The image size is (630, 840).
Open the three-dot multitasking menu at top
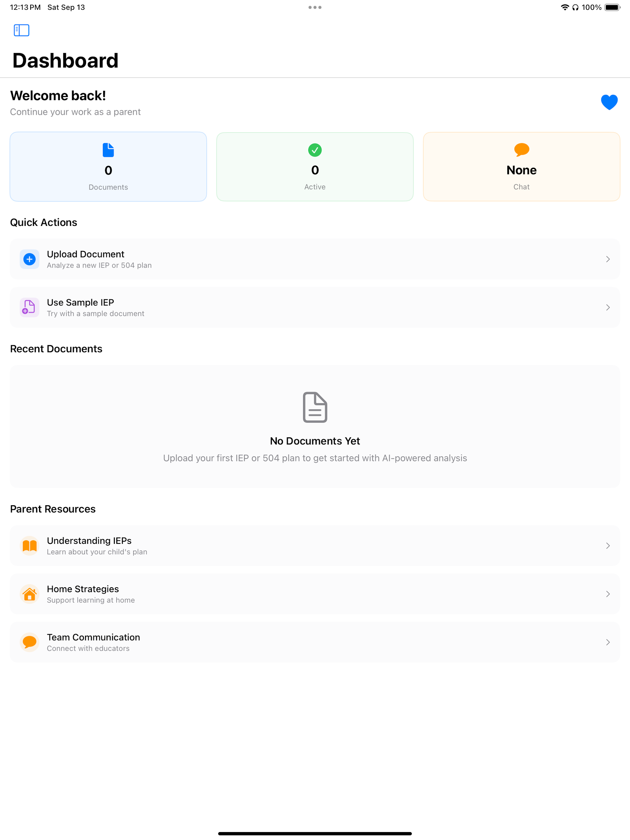315,7
